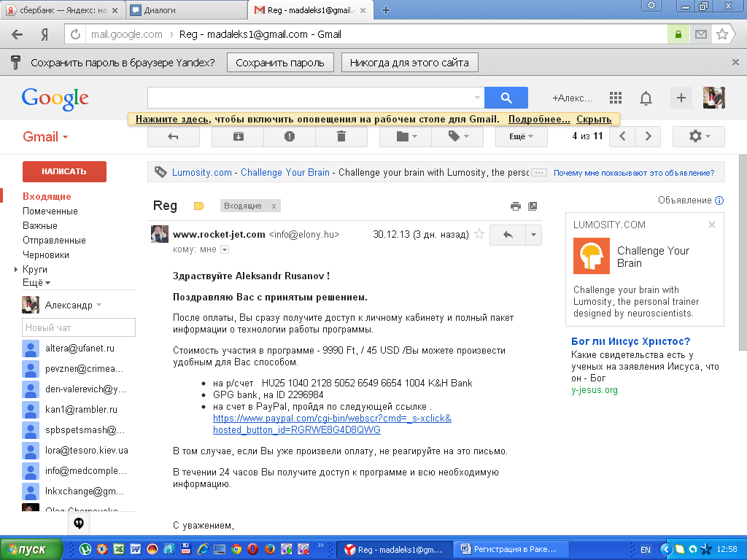Archive this email with the archive icon
The height and width of the screenshot is (560, 747).
coord(239,136)
